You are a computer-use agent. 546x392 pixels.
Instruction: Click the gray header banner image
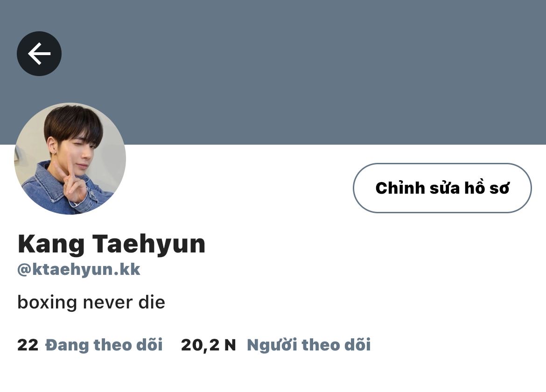pyautogui.click(x=273, y=72)
